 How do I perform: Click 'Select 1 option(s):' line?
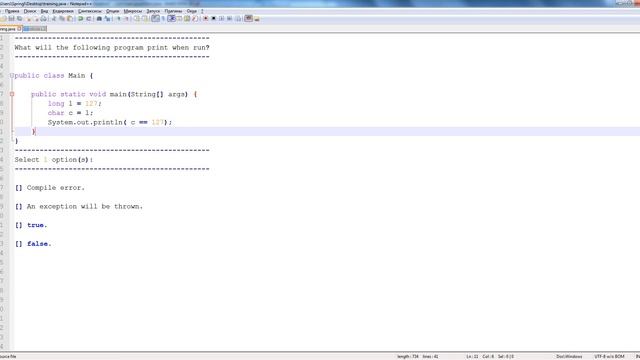pos(54,160)
